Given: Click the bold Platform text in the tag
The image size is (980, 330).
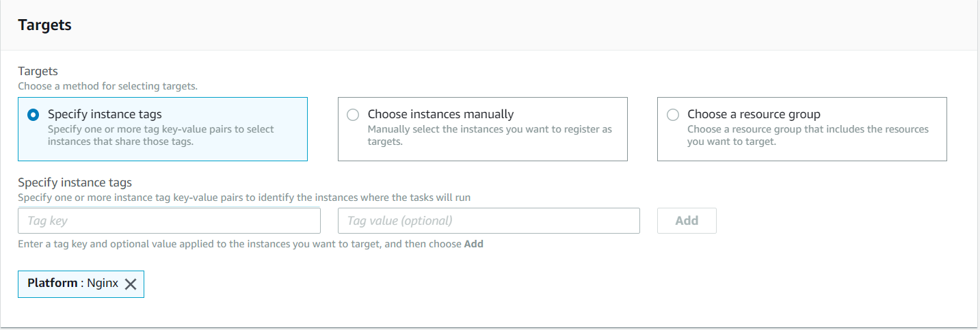Looking at the screenshot, I should [52, 283].
